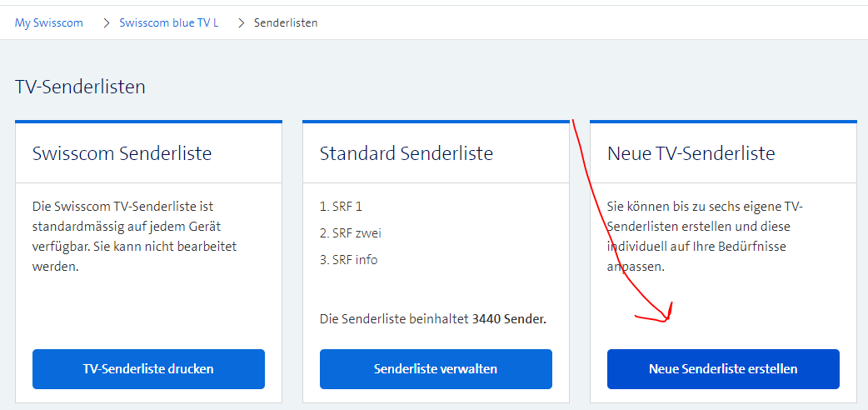The image size is (868, 410).
Task: Choose the SRF info channel entry
Action: point(349,259)
